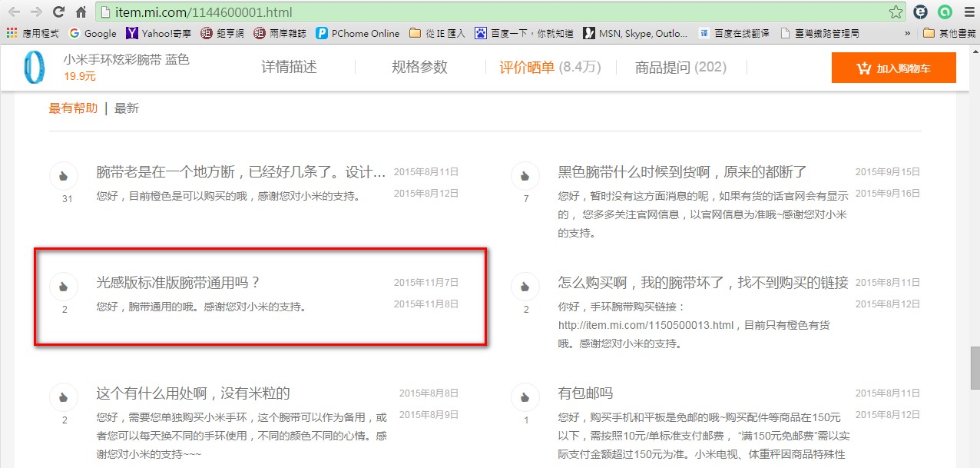The height and width of the screenshot is (468, 980).
Task: Upvote the 腕带老是在一个地方断 question
Action: click(x=64, y=176)
